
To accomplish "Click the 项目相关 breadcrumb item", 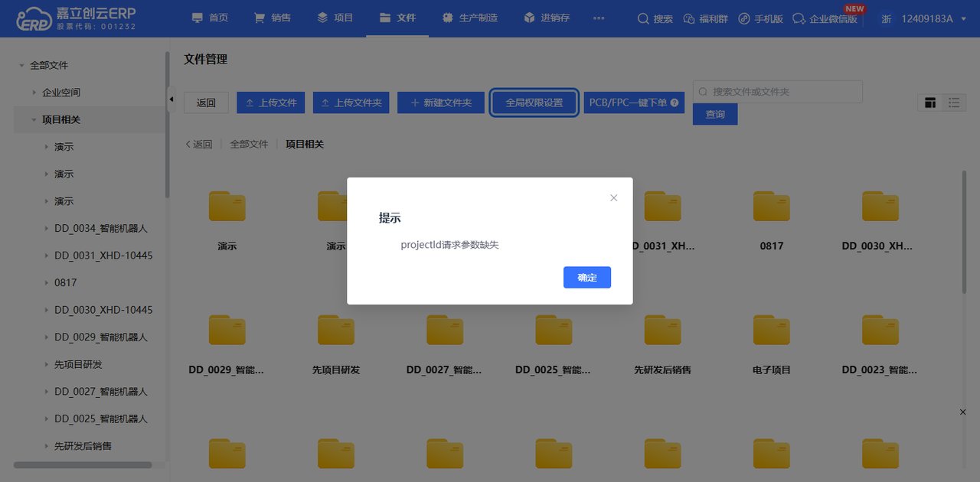I will tap(305, 144).
